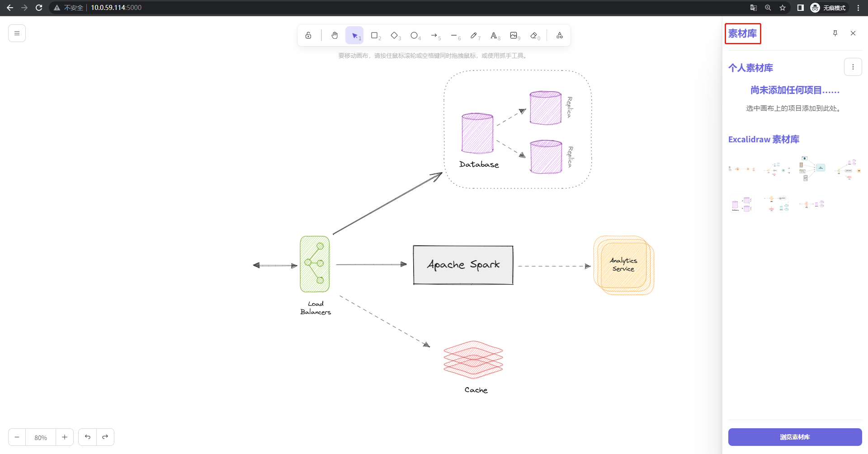The image size is (868, 454).
Task: Click the Load Balancers label
Action: click(x=316, y=308)
